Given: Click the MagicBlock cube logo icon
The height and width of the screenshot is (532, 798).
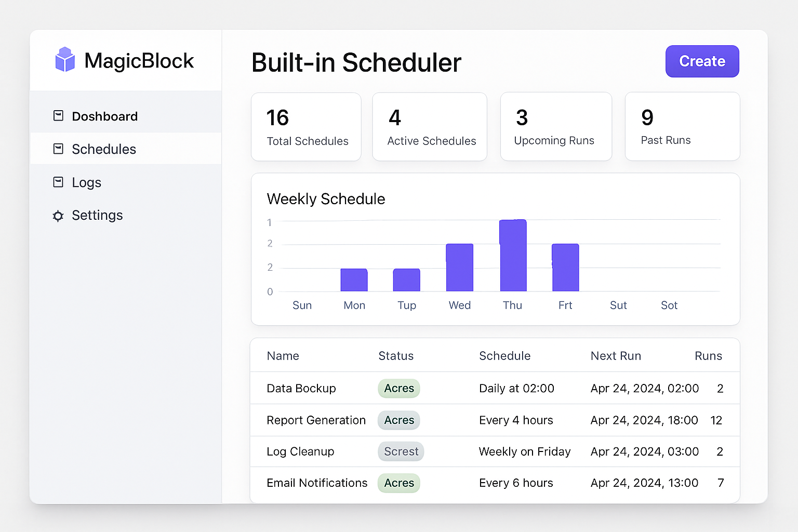Looking at the screenshot, I should pyautogui.click(x=65, y=59).
